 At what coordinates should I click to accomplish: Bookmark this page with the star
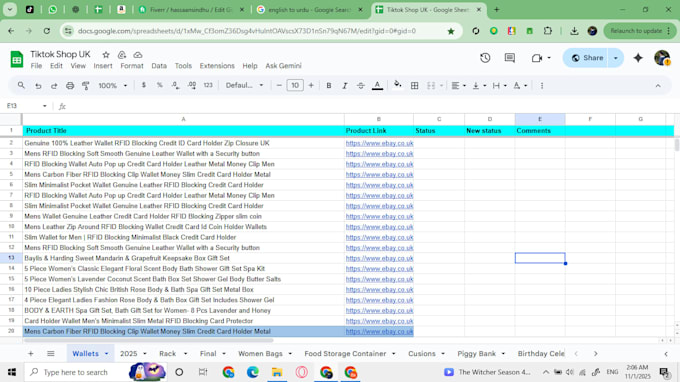(451, 31)
